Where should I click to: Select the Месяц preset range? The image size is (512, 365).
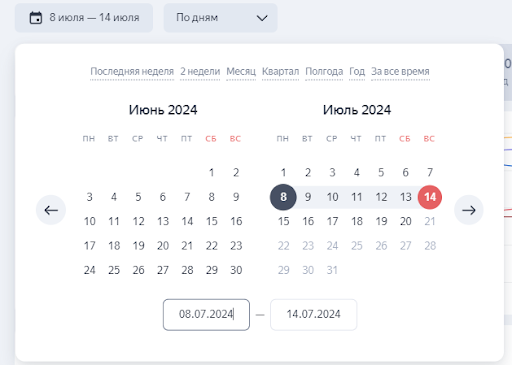click(241, 71)
